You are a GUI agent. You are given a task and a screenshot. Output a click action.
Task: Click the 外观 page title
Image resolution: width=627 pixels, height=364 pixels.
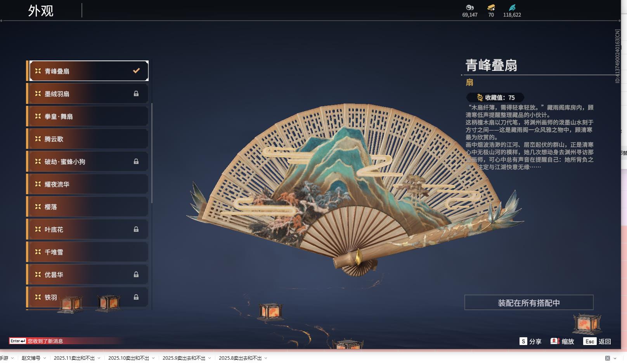41,11
